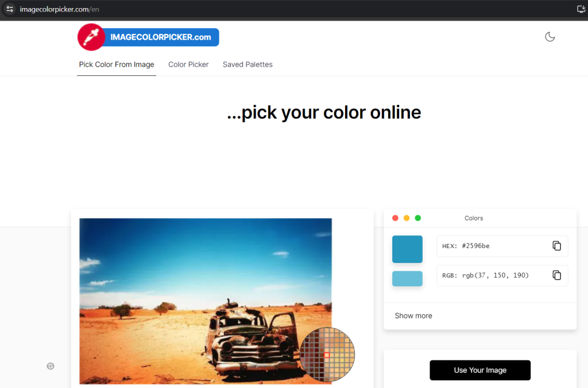Copy the HEX value with its copy icon
The height and width of the screenshot is (388, 588).
point(557,246)
